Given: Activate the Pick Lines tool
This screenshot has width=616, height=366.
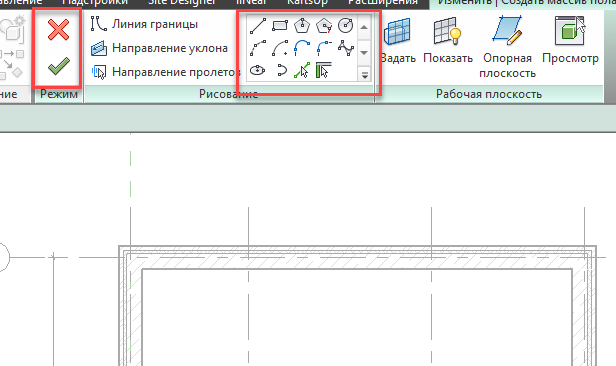Looking at the screenshot, I should pyautogui.click(x=302, y=71).
